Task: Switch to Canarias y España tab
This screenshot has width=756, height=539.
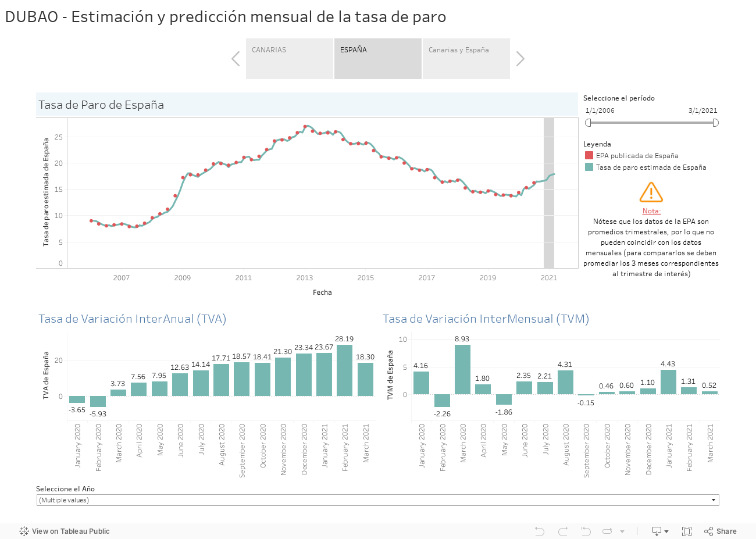Action: tap(466, 59)
